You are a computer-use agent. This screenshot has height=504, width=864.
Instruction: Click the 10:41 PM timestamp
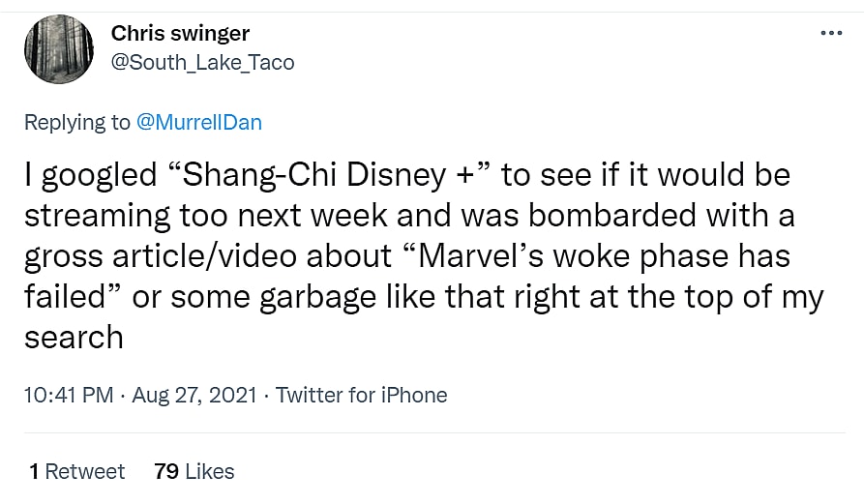(x=69, y=395)
